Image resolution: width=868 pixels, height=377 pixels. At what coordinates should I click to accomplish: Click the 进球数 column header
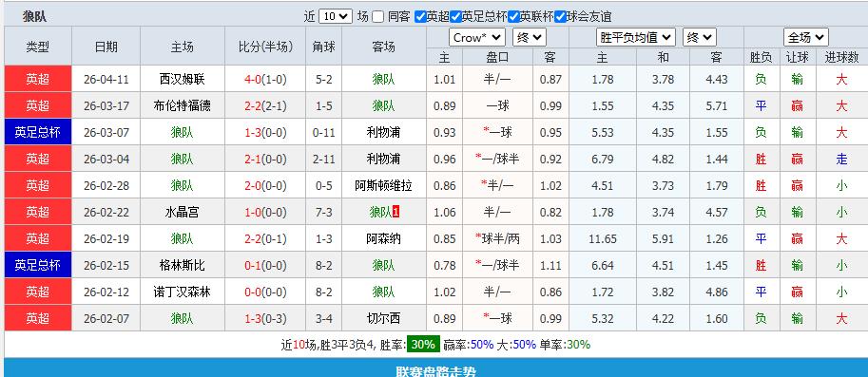pyautogui.click(x=841, y=57)
